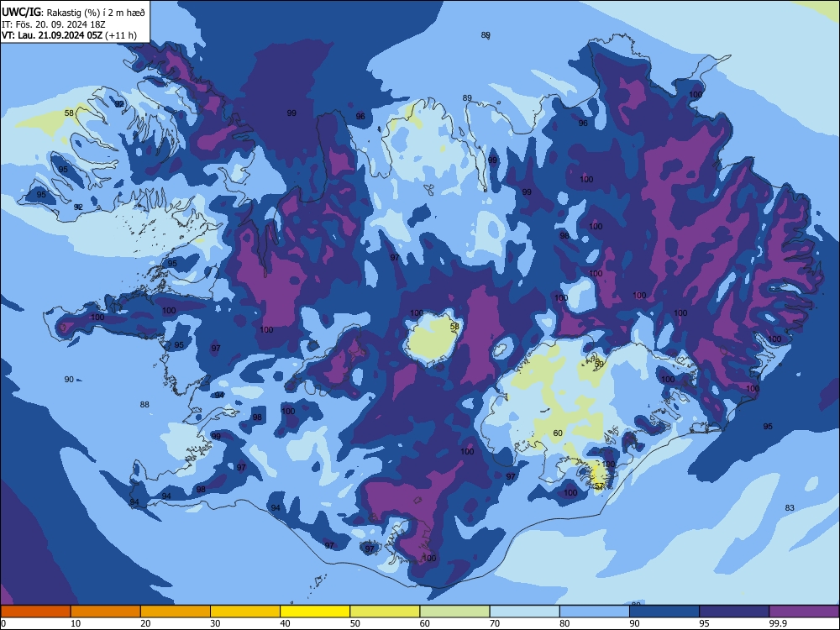The image size is (840, 630).
Task: Click the pale blue 70–80 legend swatch
Action: pyautogui.click(x=524, y=612)
